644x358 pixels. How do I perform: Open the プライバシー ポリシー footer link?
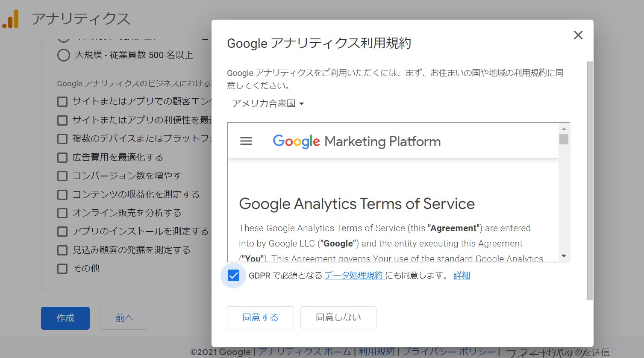tap(448, 352)
